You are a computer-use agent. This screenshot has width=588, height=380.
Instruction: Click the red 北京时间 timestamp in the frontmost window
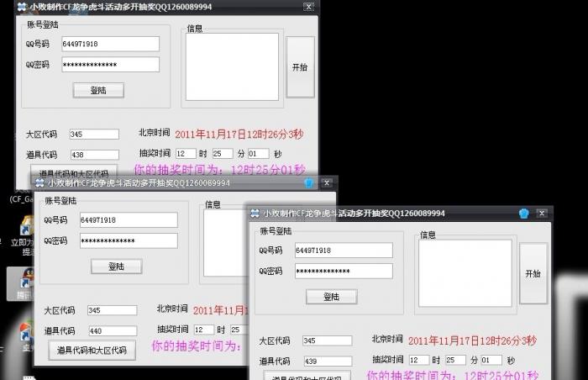pos(472,340)
